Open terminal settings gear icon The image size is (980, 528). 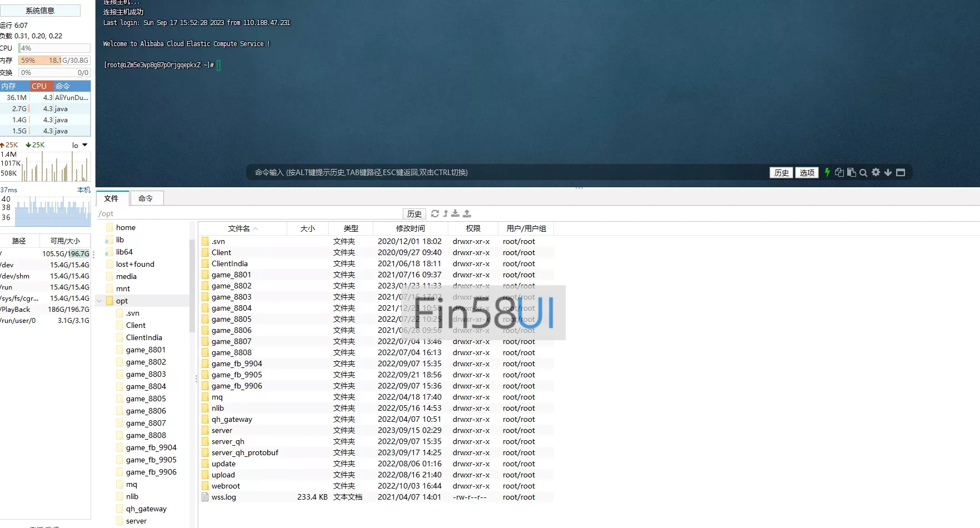(x=876, y=172)
